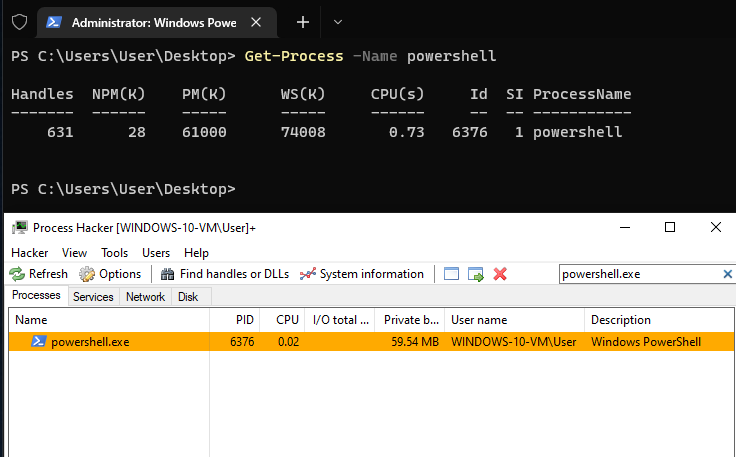Open System information
The width and height of the screenshot is (736, 457).
coord(362,274)
